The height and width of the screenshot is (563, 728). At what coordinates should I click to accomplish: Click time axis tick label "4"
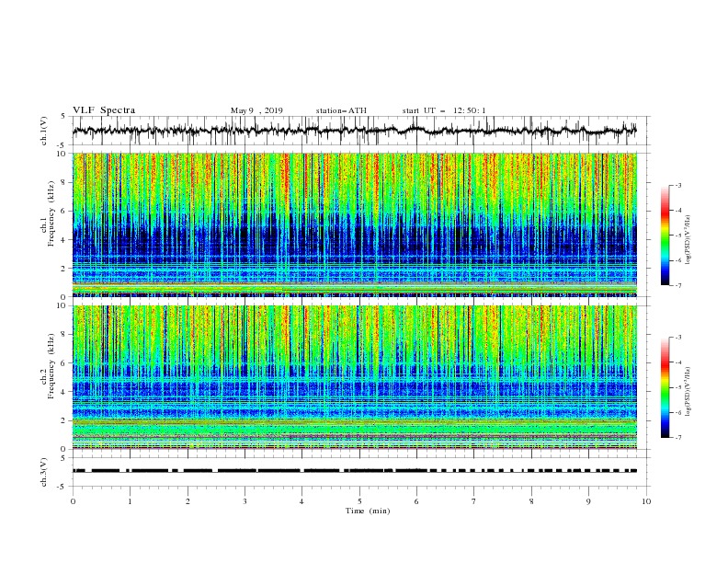[x=301, y=501]
